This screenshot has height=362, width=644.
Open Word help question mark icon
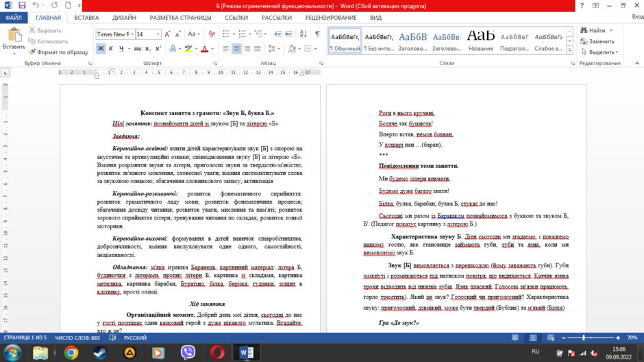582,5
